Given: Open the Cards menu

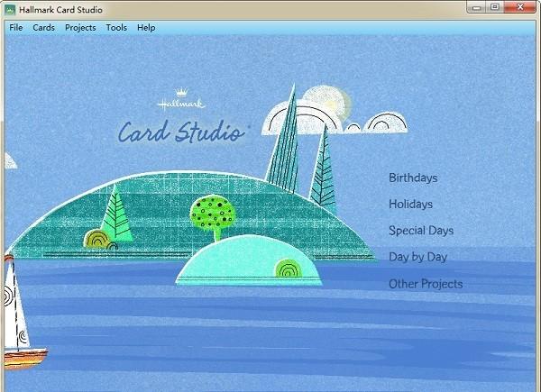Looking at the screenshot, I should [44, 28].
